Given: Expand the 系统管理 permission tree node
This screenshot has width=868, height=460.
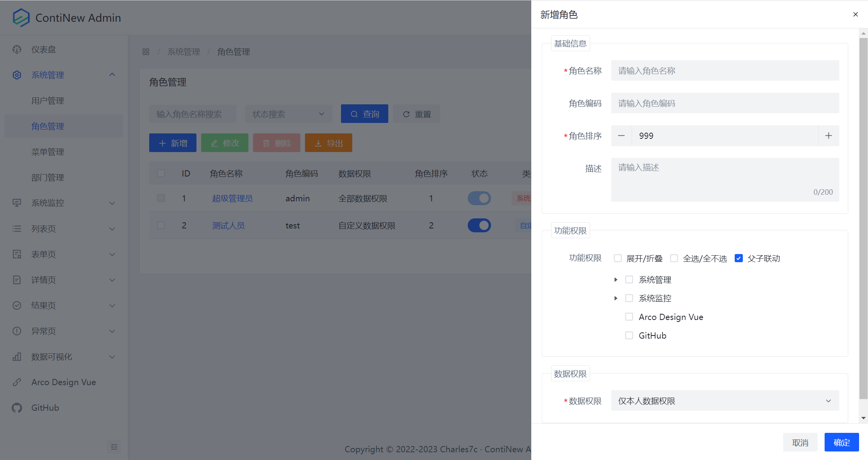Looking at the screenshot, I should [616, 280].
